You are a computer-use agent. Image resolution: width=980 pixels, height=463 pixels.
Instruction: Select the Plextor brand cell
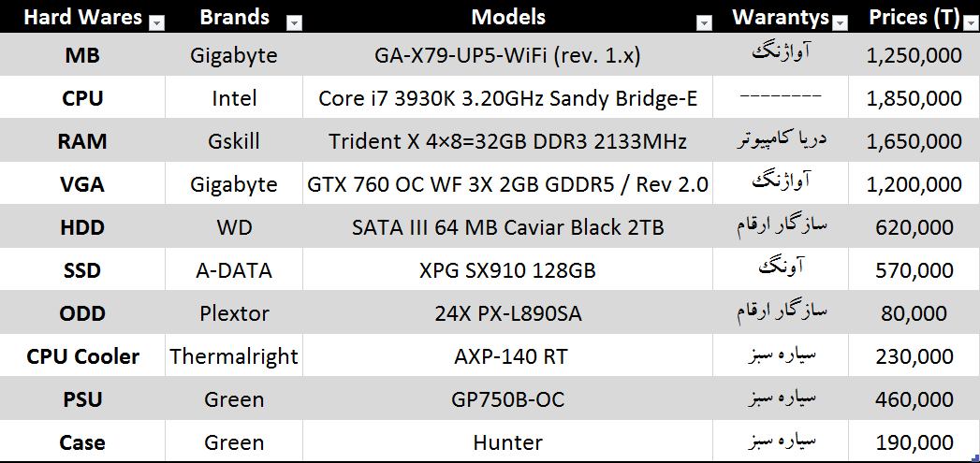pos(234,313)
